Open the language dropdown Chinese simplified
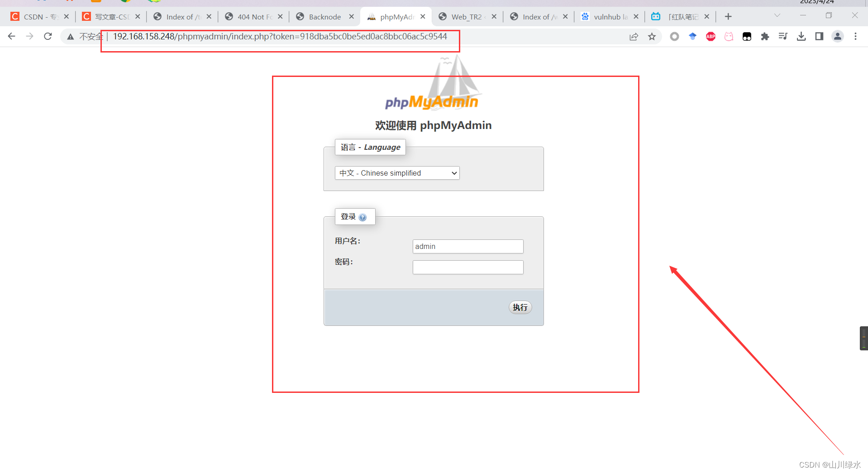 click(397, 173)
